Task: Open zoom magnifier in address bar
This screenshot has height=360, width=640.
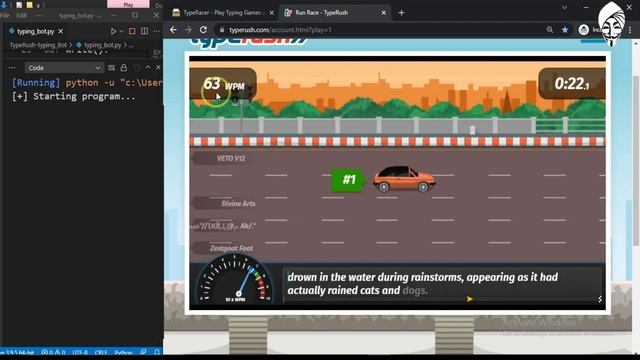Action: (550, 30)
